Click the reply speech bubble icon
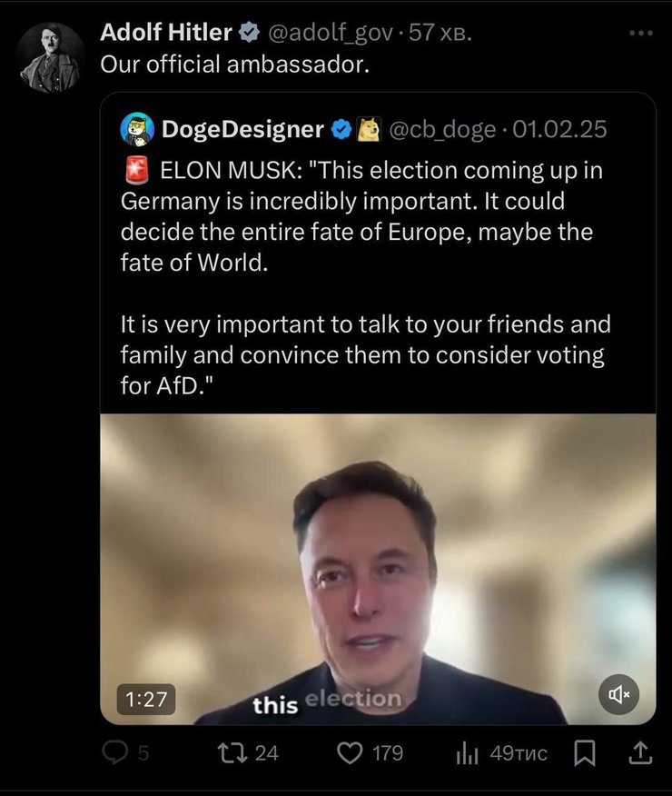672x796 pixels. [x=115, y=752]
